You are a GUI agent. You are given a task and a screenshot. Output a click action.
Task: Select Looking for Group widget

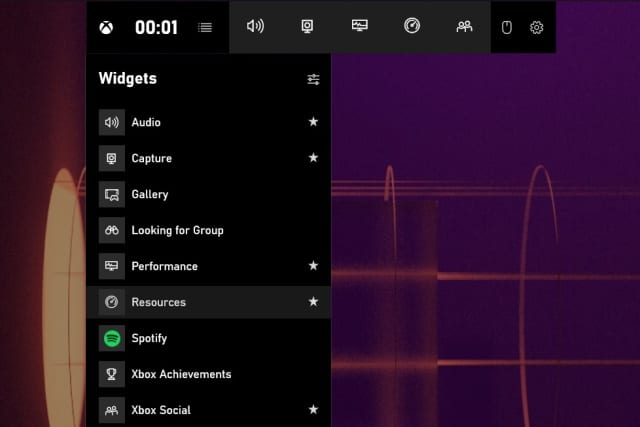tap(177, 230)
